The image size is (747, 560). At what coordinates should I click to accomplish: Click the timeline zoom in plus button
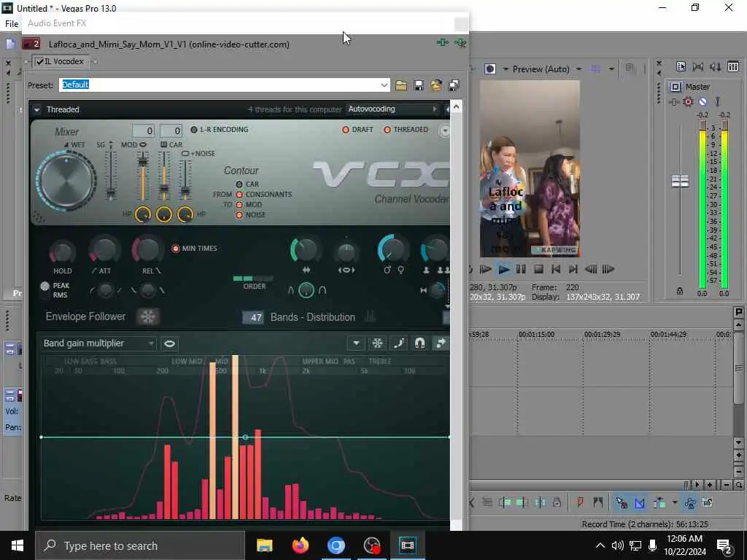coord(710,485)
